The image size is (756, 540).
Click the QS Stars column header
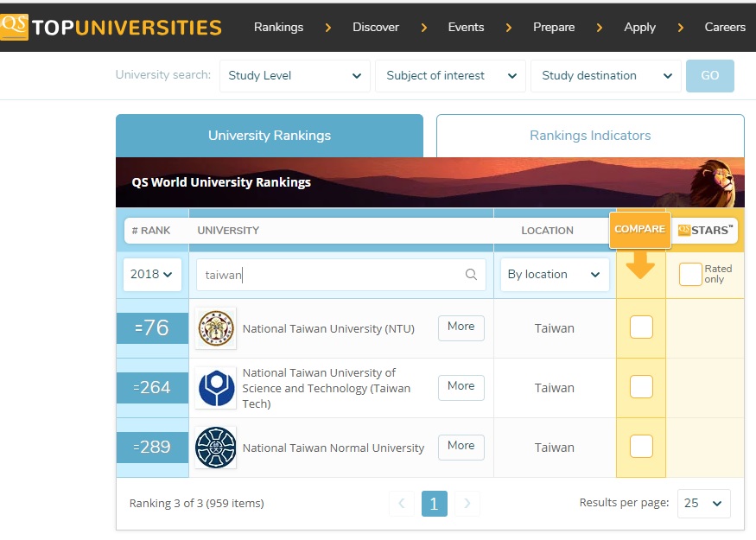pos(705,230)
